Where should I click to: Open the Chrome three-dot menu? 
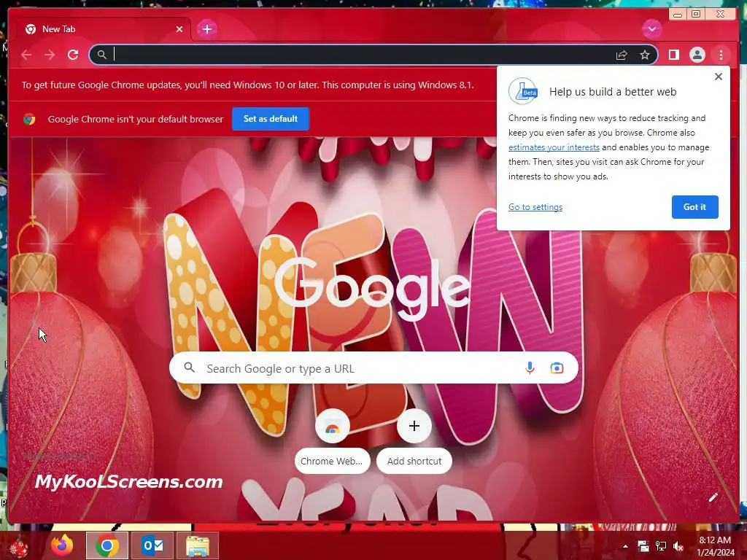pyautogui.click(x=721, y=55)
